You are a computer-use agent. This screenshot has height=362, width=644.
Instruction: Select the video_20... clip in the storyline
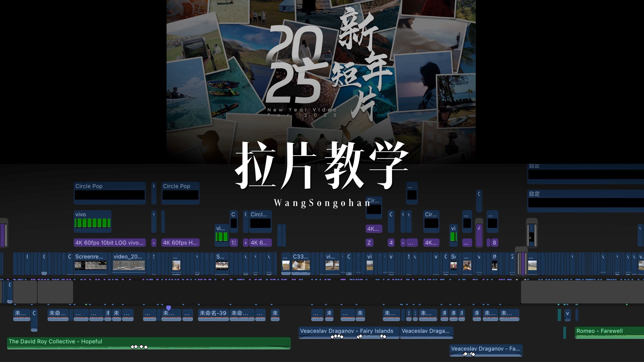pyautogui.click(x=129, y=264)
